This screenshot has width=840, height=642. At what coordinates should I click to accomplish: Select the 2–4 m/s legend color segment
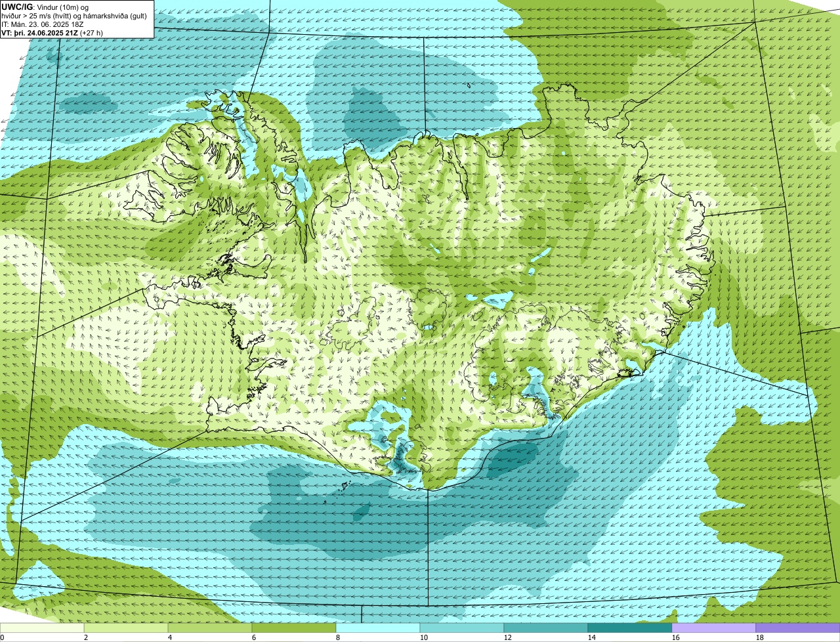[126, 628]
